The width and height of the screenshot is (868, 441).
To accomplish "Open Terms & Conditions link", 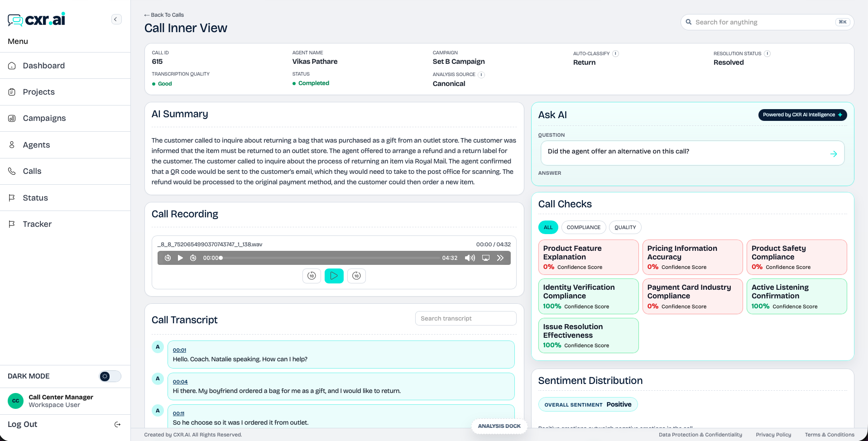I will coord(830,435).
